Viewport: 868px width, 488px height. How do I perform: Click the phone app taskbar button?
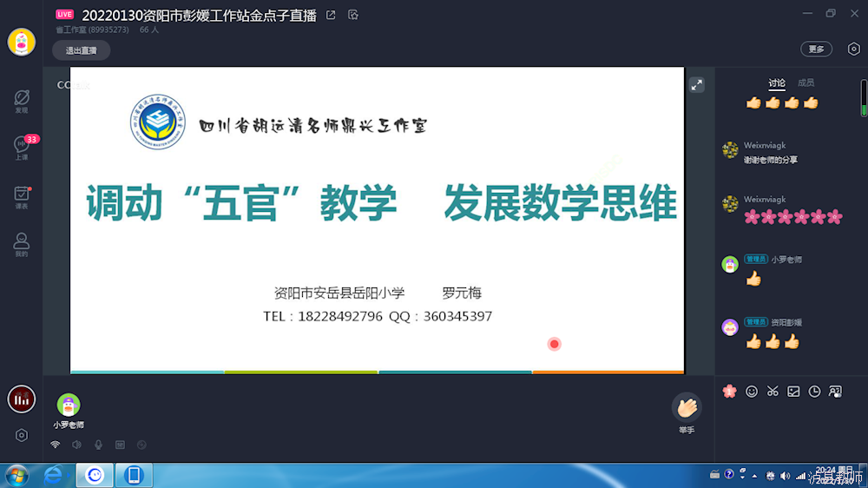click(x=134, y=475)
